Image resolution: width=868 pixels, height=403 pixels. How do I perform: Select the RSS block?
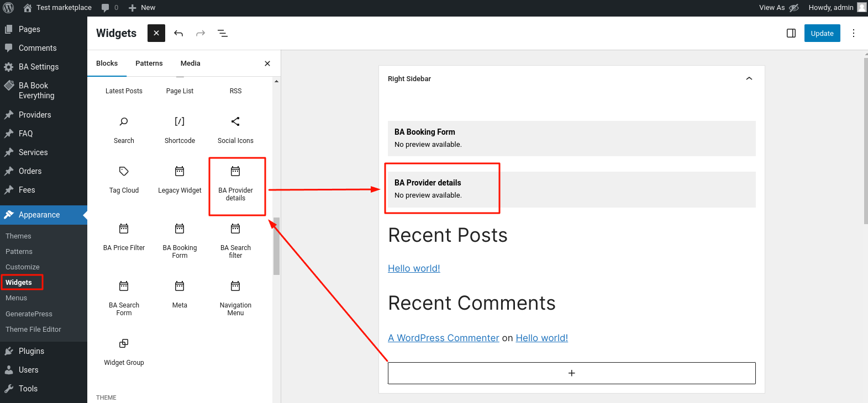235,91
